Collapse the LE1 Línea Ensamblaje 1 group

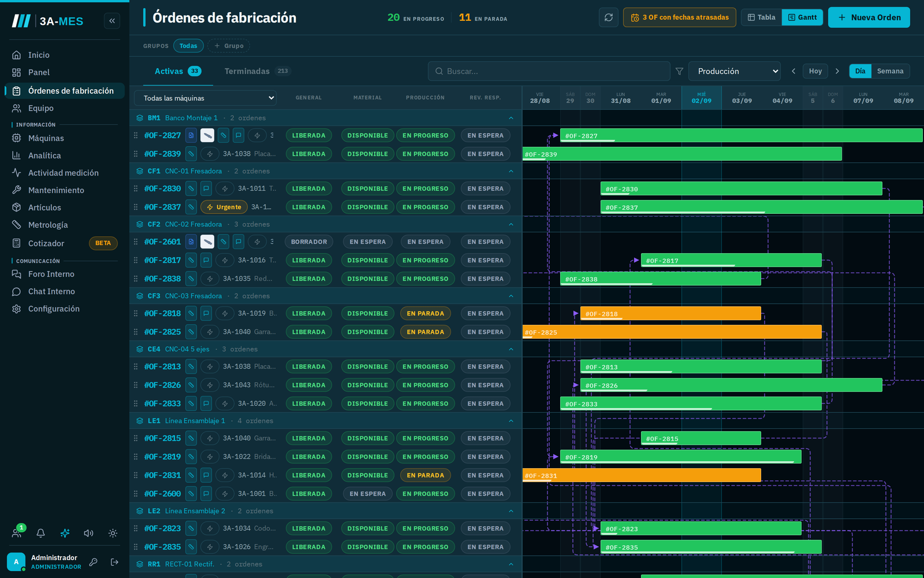(511, 421)
